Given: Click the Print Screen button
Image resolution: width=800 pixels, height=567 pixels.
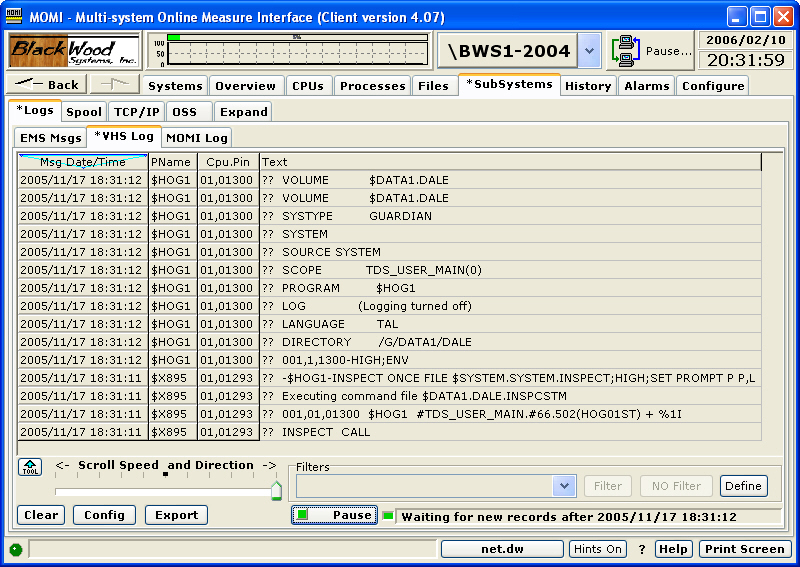Looking at the screenshot, I should coord(744,549).
